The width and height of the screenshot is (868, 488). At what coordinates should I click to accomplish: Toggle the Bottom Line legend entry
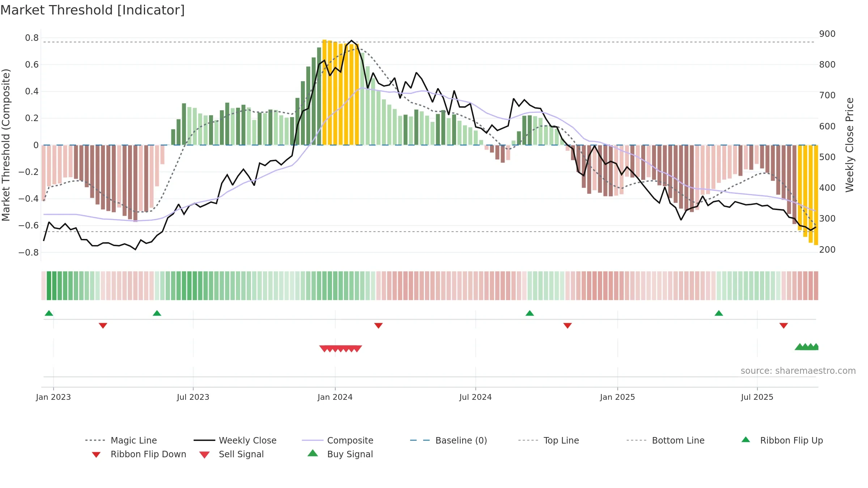pos(665,440)
